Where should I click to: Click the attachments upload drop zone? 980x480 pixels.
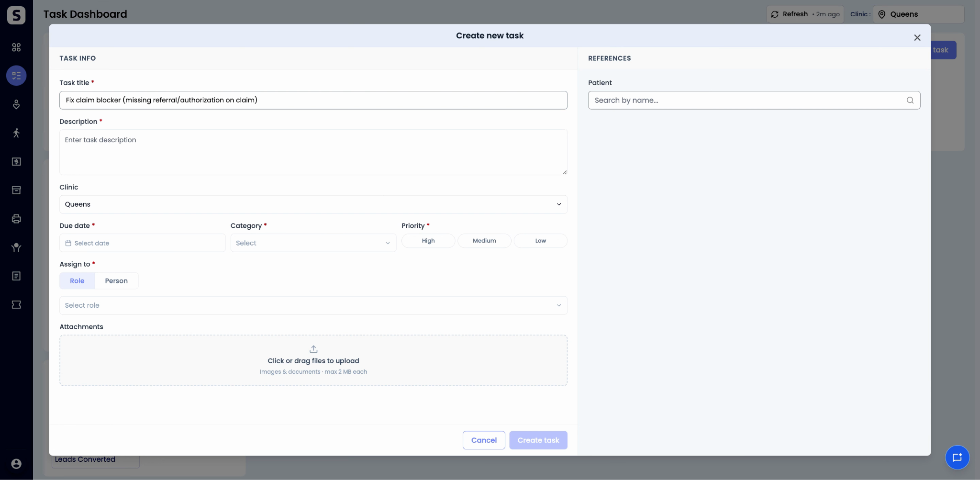(313, 360)
